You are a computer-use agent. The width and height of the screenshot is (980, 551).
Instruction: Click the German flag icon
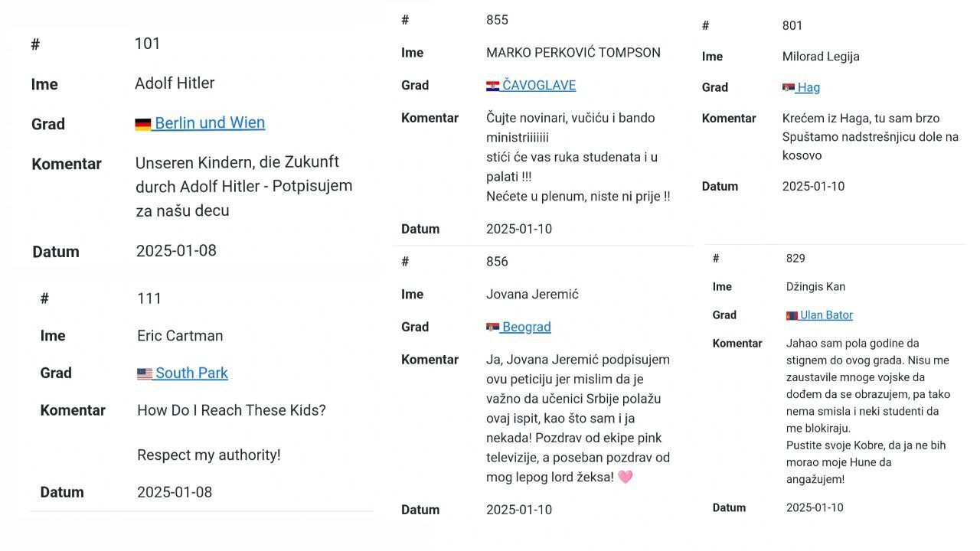pyautogui.click(x=143, y=124)
